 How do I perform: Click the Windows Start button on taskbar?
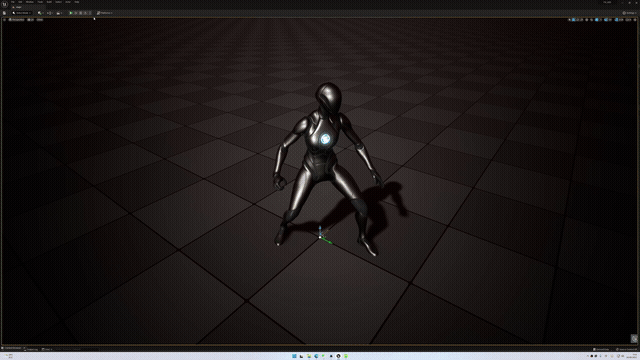(294, 356)
